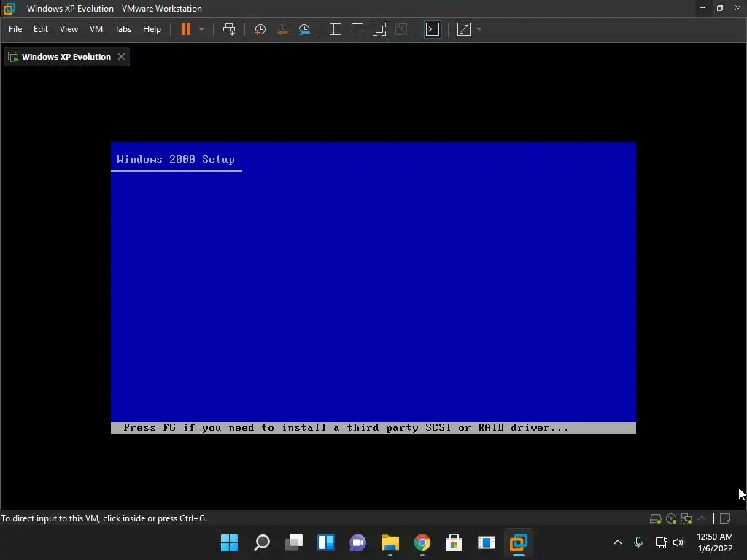
Task: Click the white window app on taskbar
Action: 487,542
